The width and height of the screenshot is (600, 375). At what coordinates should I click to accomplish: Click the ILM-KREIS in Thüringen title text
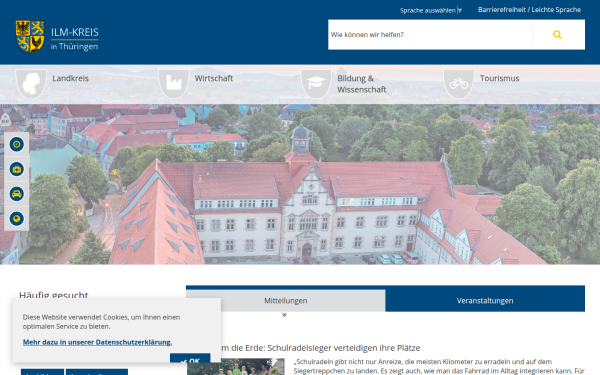tap(75, 39)
